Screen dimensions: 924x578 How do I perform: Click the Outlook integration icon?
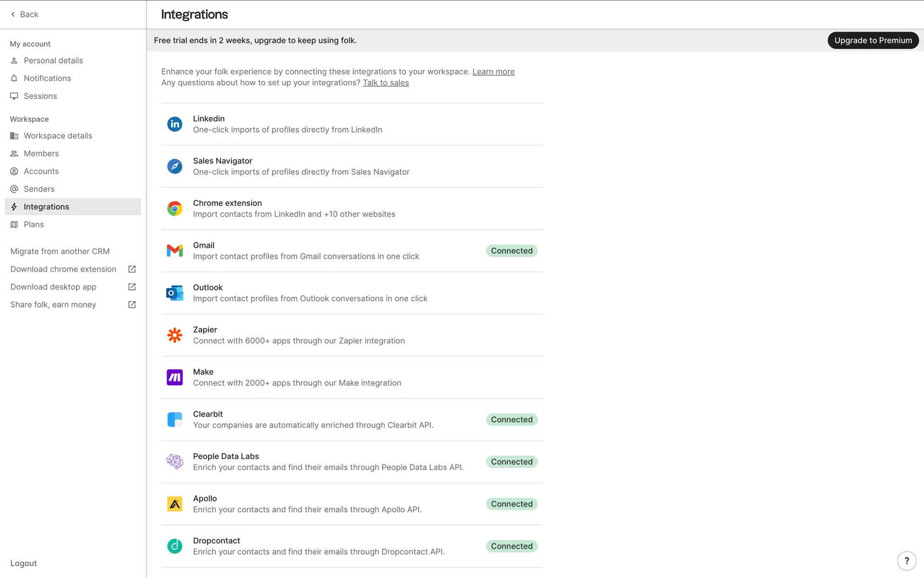(x=175, y=293)
